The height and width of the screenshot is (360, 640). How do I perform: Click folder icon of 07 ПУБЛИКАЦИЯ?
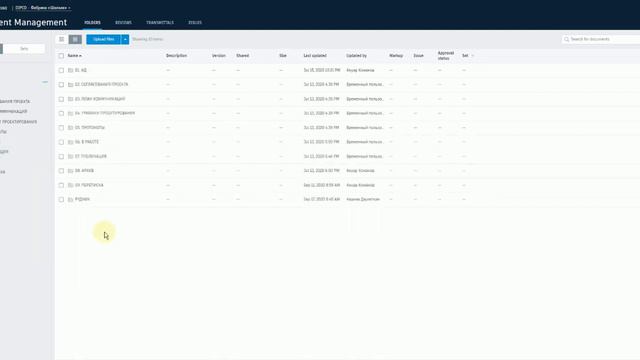71,156
